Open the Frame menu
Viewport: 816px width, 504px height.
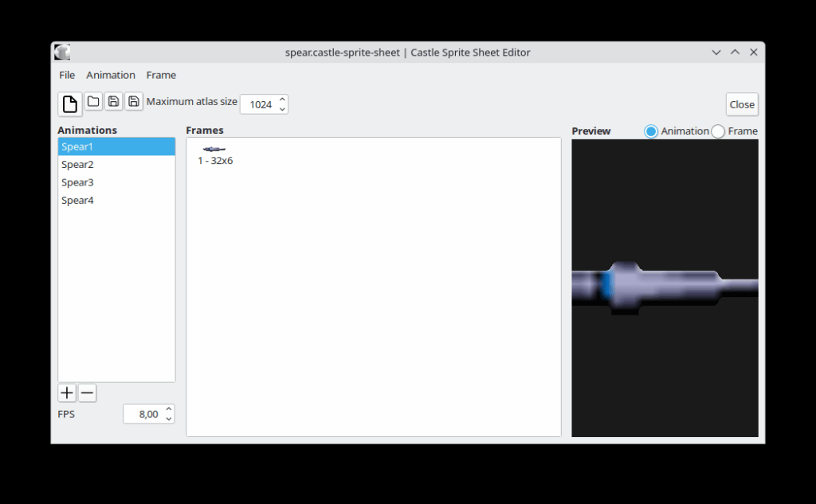pyautogui.click(x=161, y=75)
